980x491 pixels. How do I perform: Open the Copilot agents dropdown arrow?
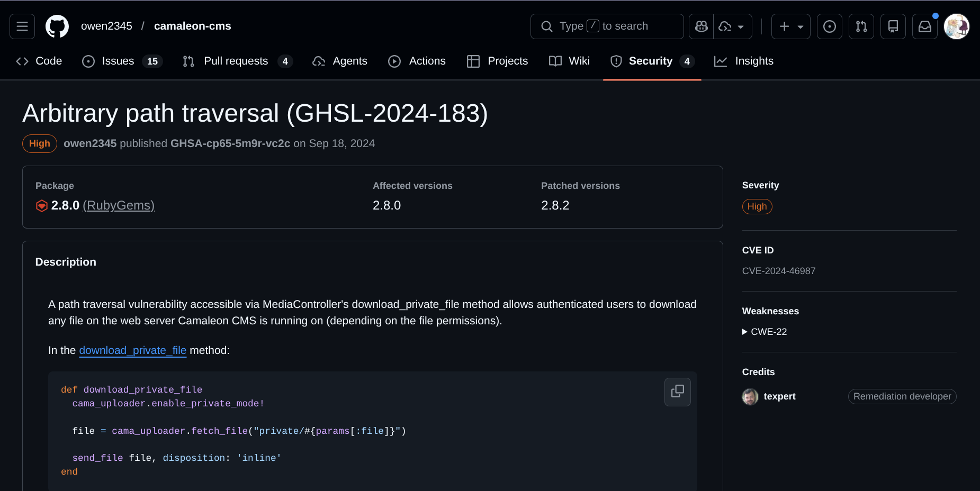pos(733,26)
